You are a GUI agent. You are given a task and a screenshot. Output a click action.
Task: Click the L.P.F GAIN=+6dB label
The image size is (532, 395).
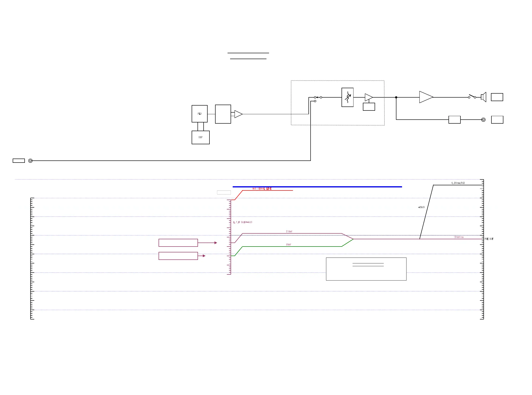coord(243,222)
